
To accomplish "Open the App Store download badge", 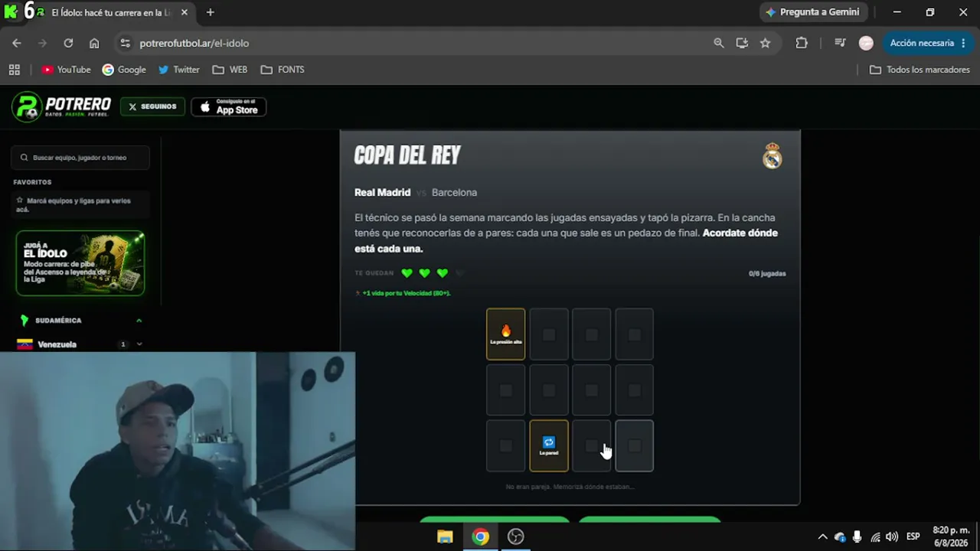I will (228, 106).
